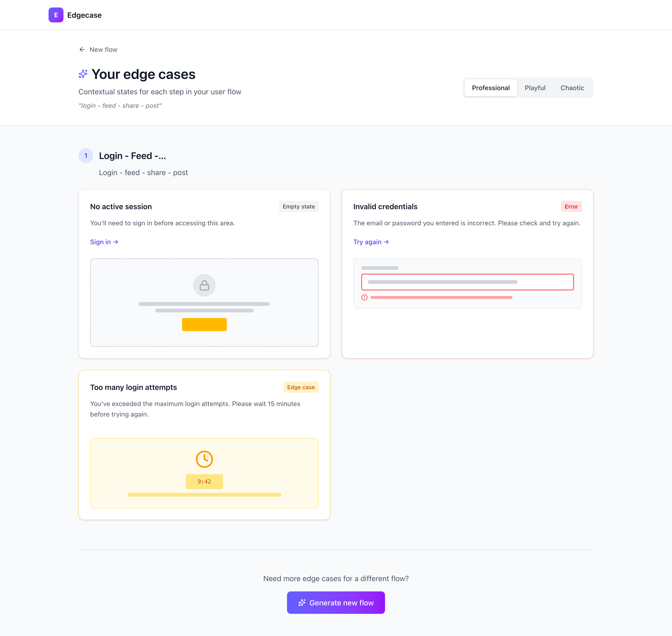This screenshot has width=672, height=636.
Task: Click the Invalid credentials title
Action: pyautogui.click(x=385, y=206)
